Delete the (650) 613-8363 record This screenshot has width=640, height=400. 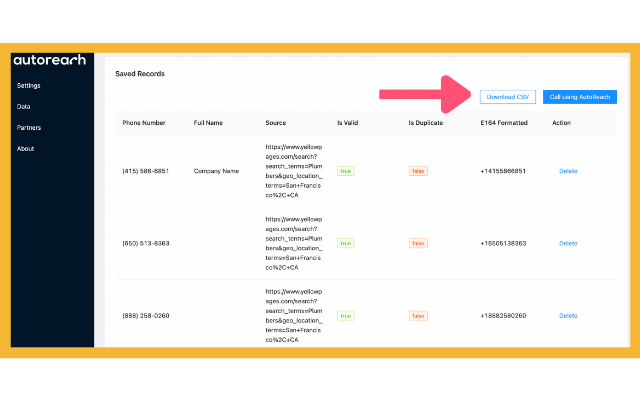(568, 243)
